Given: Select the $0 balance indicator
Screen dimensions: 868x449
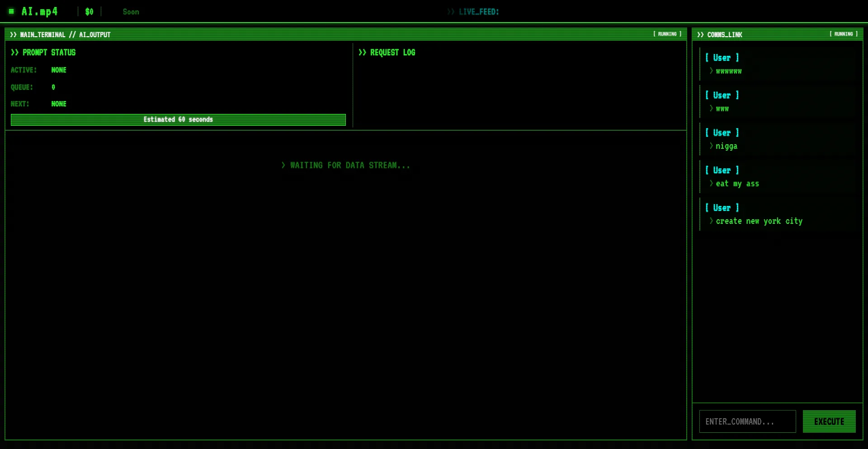Looking at the screenshot, I should pyautogui.click(x=89, y=12).
